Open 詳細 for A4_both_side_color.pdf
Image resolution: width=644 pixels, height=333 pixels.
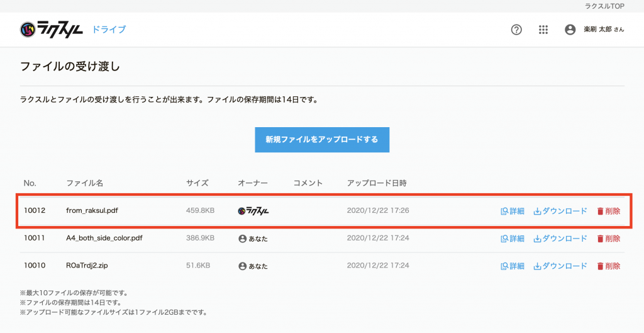tap(512, 239)
